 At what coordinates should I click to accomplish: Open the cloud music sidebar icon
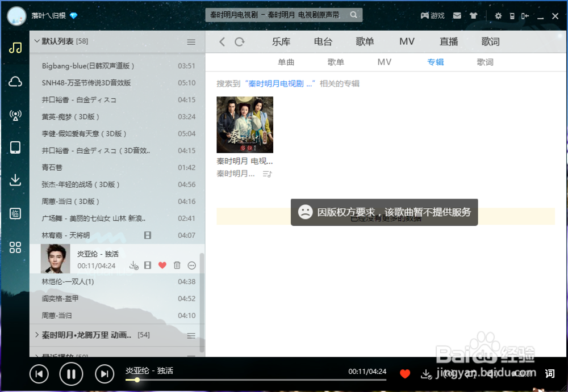(x=15, y=82)
